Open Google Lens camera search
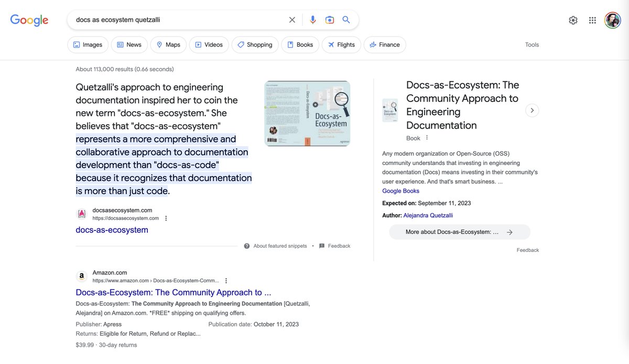Viewport: 629px width, 364px height. [x=329, y=20]
